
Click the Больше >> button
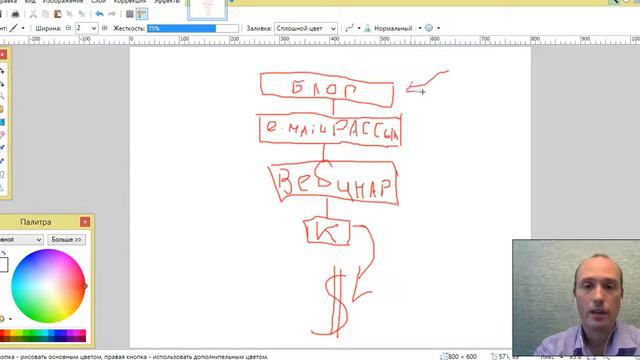[x=67, y=240]
